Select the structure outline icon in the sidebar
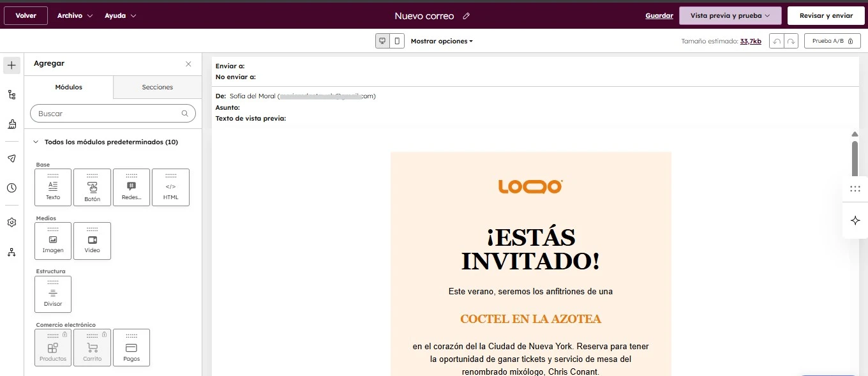Viewport: 868px width, 376px height. click(11, 94)
